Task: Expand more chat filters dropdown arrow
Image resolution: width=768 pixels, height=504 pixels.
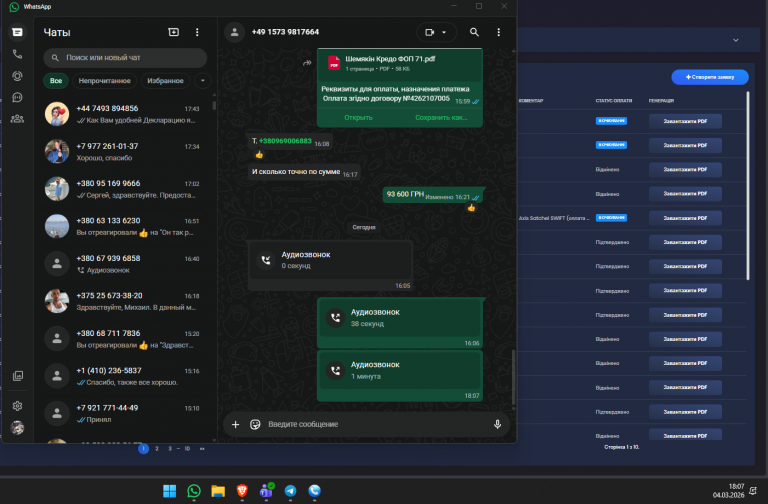Action: click(202, 81)
